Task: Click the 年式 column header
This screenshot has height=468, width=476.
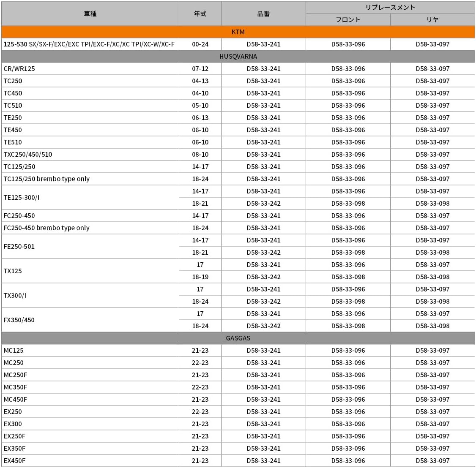Action: 200,14
